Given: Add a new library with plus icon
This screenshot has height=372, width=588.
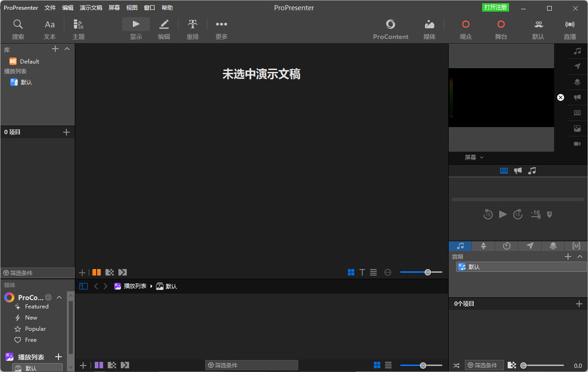Looking at the screenshot, I should (55, 49).
